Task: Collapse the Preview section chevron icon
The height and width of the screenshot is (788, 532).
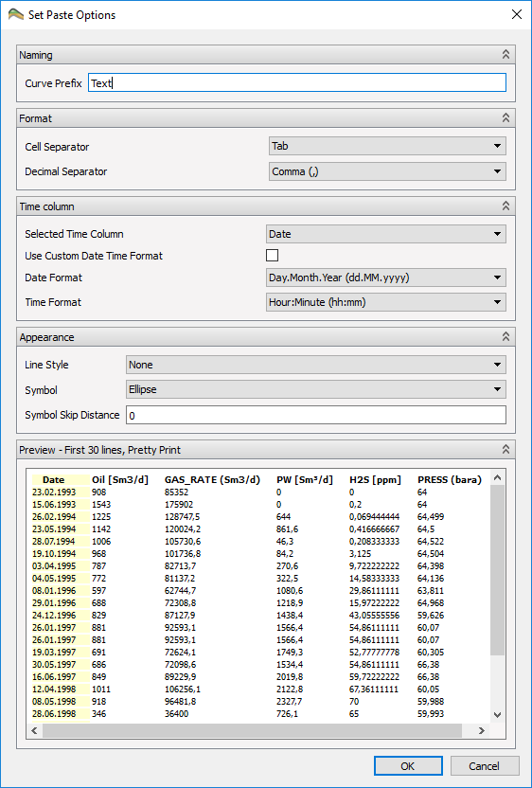Action: (505, 449)
